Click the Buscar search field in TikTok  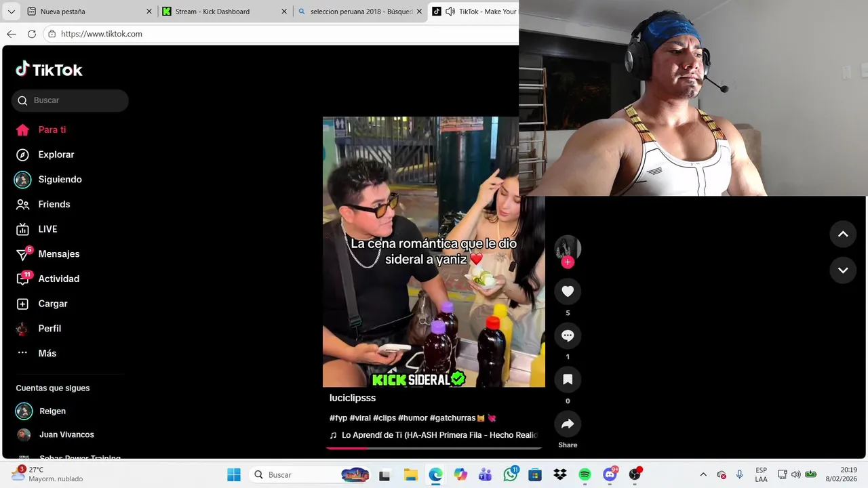tap(70, 100)
